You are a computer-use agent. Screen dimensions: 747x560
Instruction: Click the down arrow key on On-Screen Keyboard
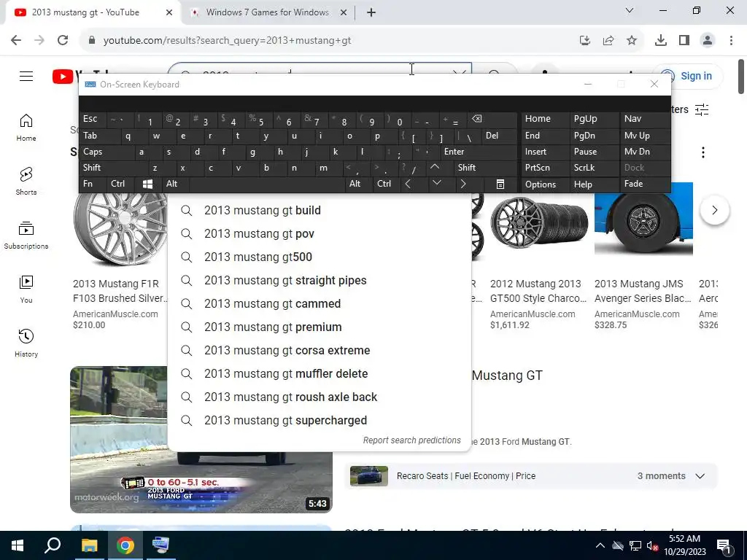pyautogui.click(x=437, y=183)
